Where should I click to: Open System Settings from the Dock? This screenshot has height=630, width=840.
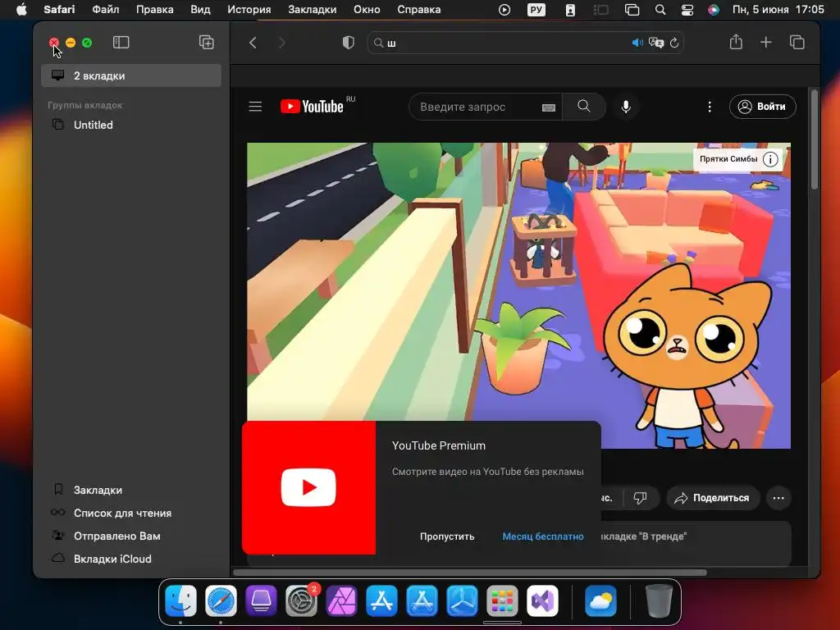[x=301, y=600]
